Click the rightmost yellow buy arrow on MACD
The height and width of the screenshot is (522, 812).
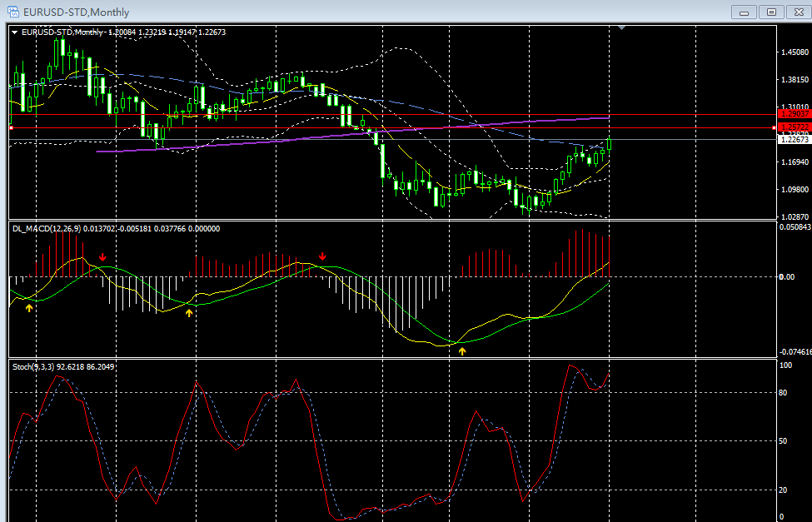(x=462, y=351)
